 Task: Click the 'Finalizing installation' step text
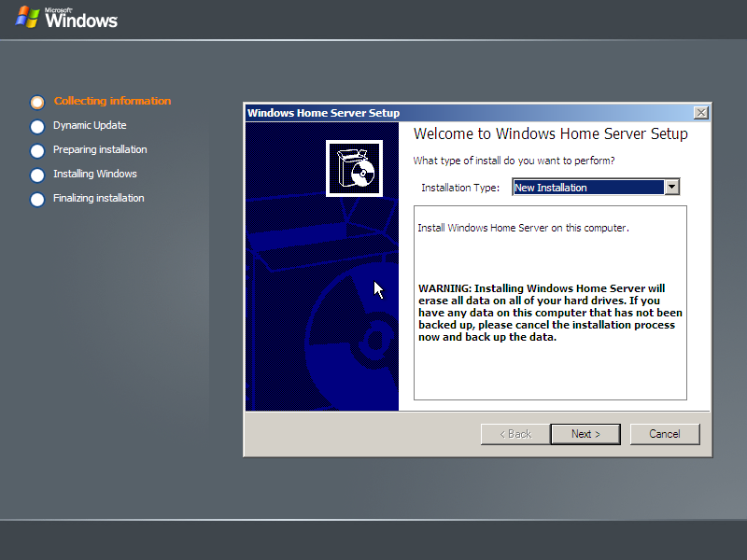(99, 198)
